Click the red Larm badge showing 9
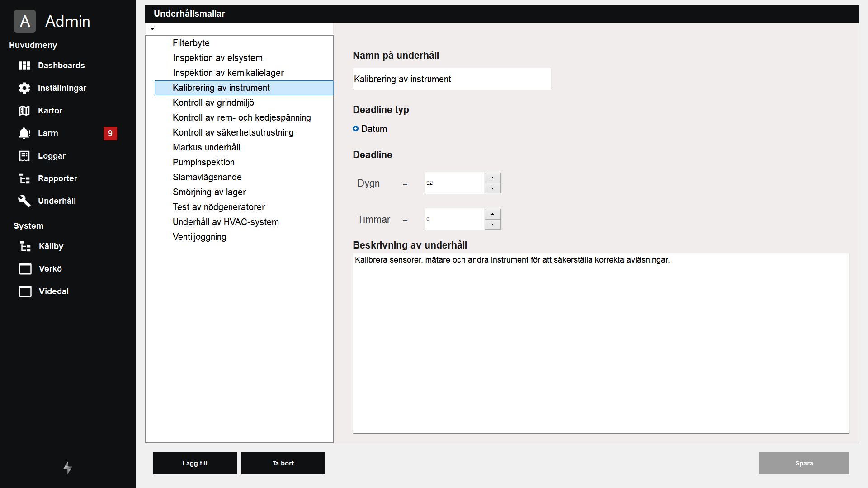868x488 pixels. 110,133
